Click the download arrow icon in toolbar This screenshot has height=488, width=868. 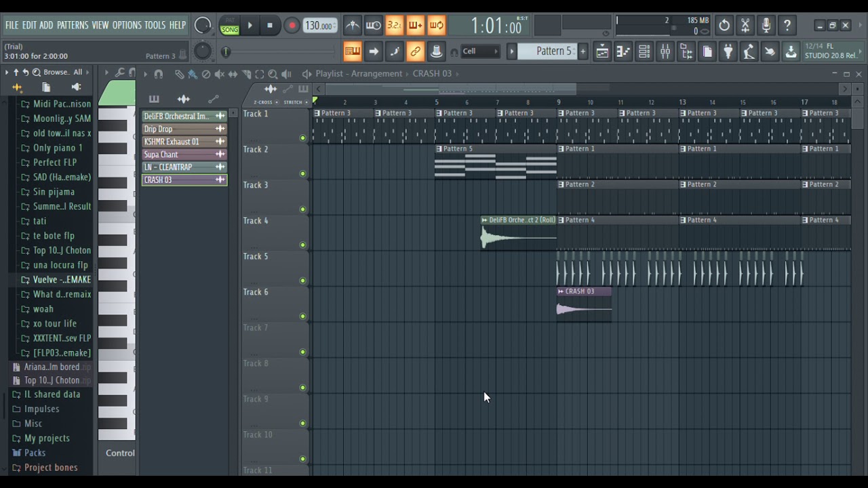tap(791, 52)
